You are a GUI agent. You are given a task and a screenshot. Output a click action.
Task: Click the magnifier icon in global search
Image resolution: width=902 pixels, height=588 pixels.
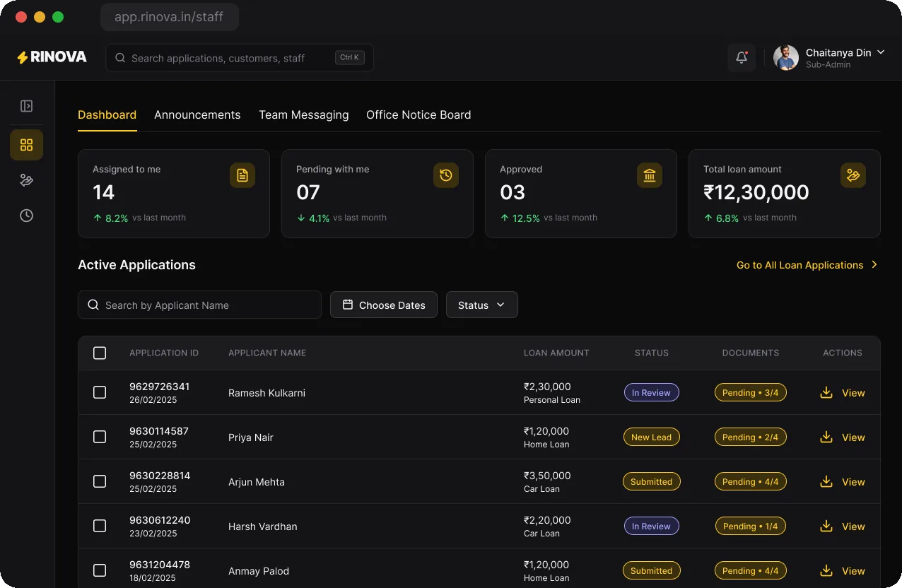click(x=120, y=58)
